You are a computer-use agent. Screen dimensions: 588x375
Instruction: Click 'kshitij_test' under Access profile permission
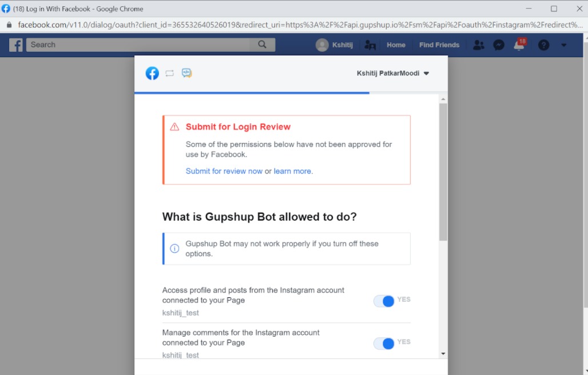click(180, 313)
